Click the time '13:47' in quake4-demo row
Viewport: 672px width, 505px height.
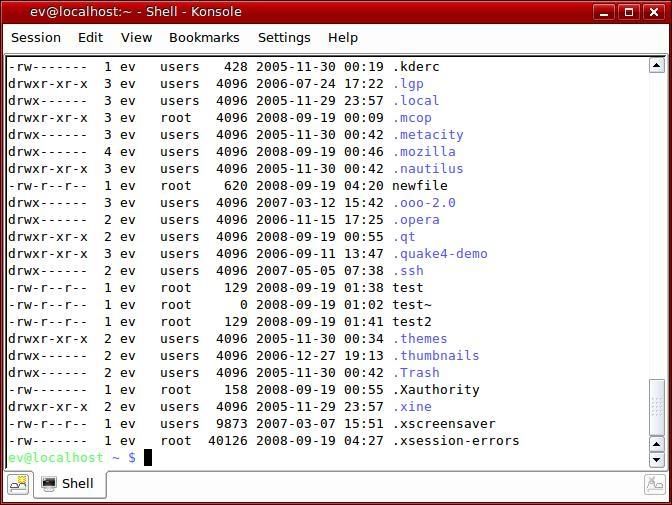tap(364, 254)
